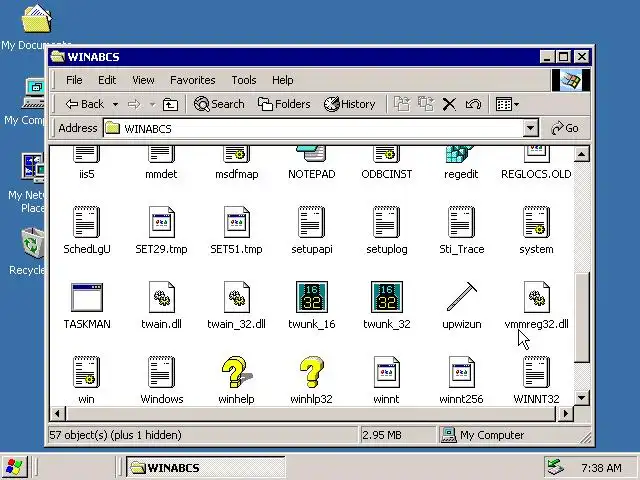
Task: Select the SchedLgU text file icon
Action: click(86, 222)
